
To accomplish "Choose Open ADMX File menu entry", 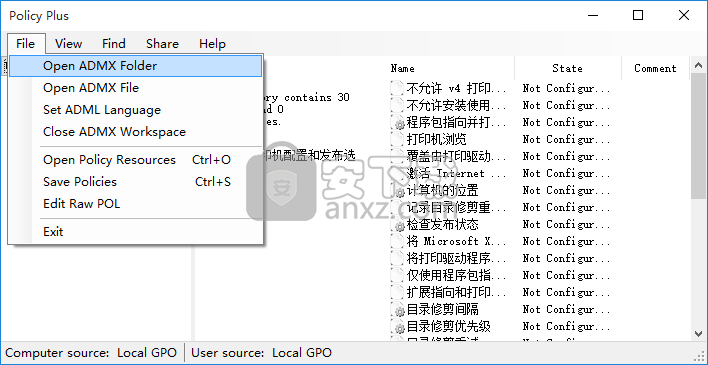I will 135,88.
